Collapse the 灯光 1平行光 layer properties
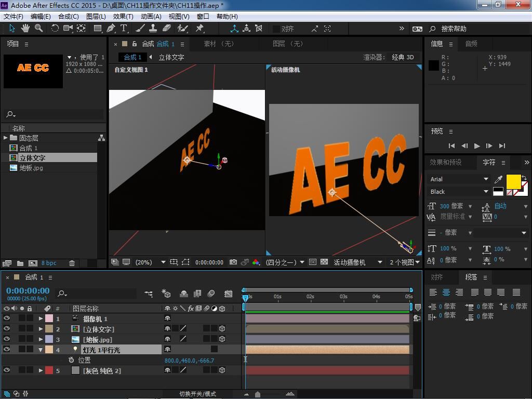 coord(41,350)
